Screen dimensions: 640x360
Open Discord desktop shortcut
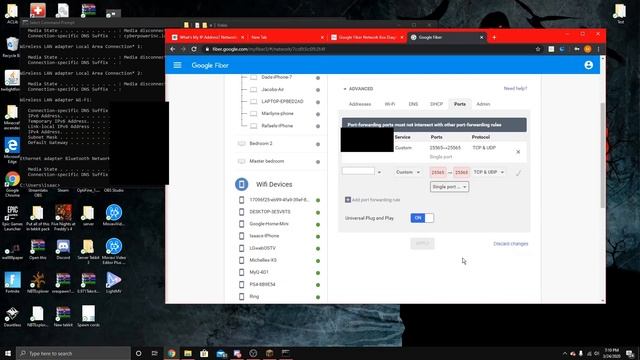[x=63, y=250]
